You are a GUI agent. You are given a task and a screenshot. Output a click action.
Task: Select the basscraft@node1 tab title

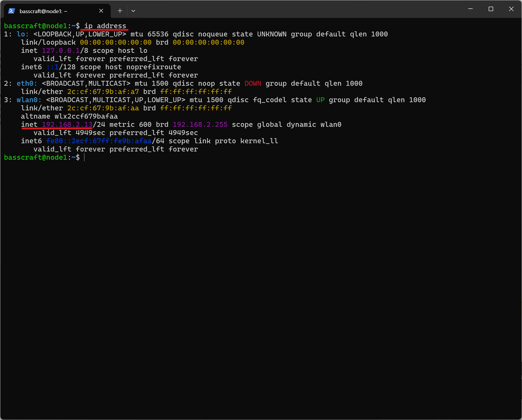coord(43,11)
